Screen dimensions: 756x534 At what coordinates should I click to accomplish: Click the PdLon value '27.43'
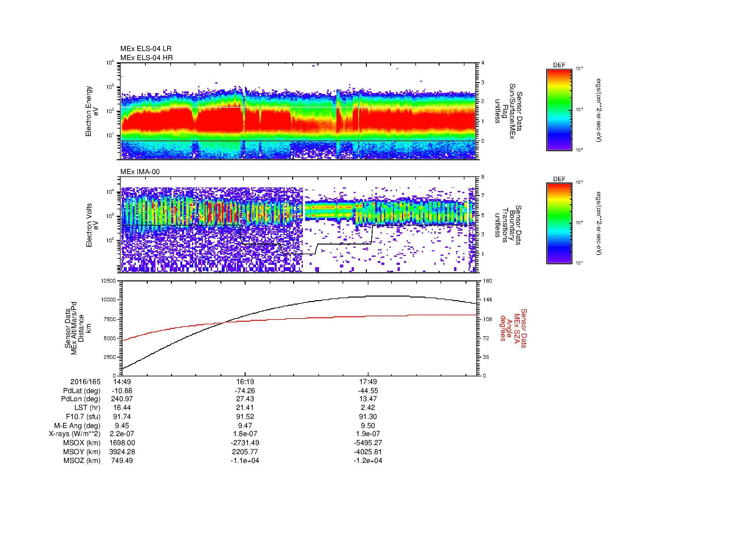click(245, 399)
